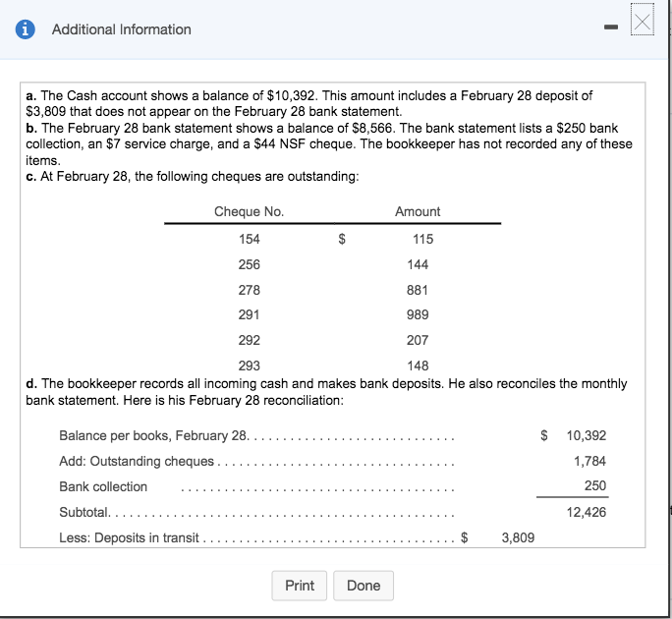Click the Add: Outstanding cheques label
Viewport: 672px width, 619px height.
[137, 461]
